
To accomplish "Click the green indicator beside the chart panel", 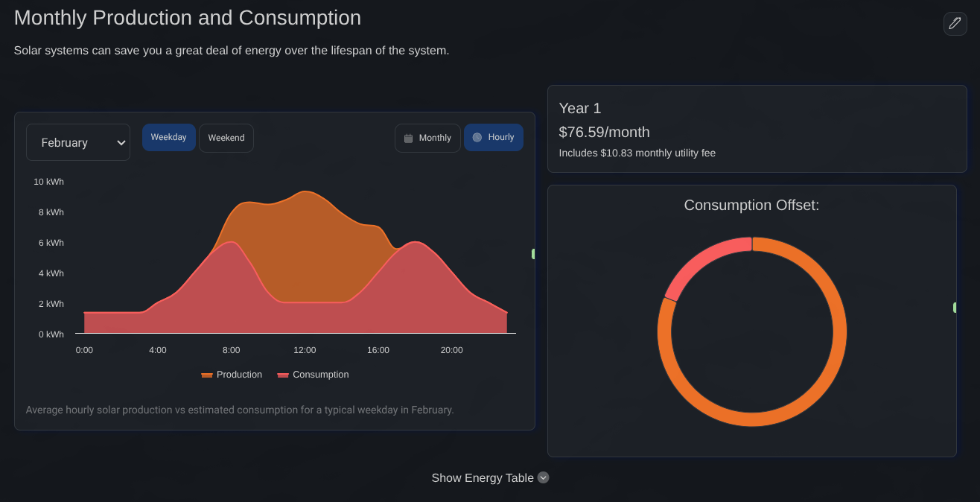I will (533, 253).
